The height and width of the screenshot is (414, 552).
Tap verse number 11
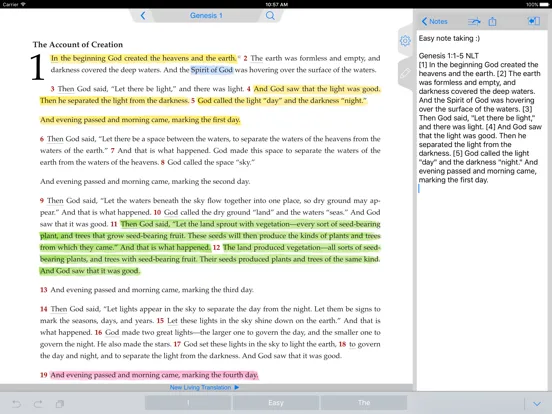pyautogui.click(x=114, y=224)
